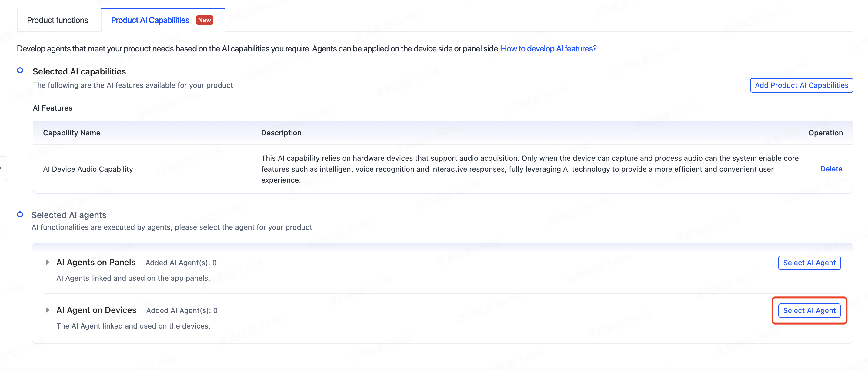The width and height of the screenshot is (868, 370).
Task: Click the red New badge
Action: click(x=204, y=20)
